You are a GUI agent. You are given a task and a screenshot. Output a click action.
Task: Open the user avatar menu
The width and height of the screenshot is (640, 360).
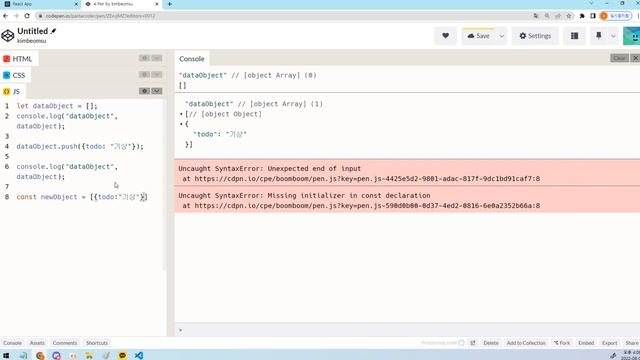pos(632,36)
